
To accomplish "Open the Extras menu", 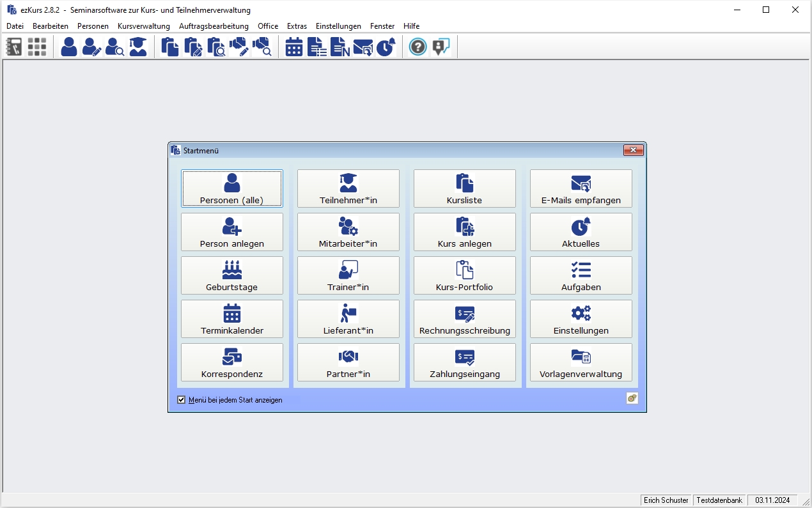I will point(297,26).
